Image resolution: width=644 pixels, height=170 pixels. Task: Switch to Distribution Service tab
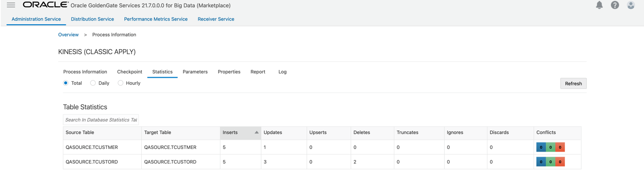(92, 19)
